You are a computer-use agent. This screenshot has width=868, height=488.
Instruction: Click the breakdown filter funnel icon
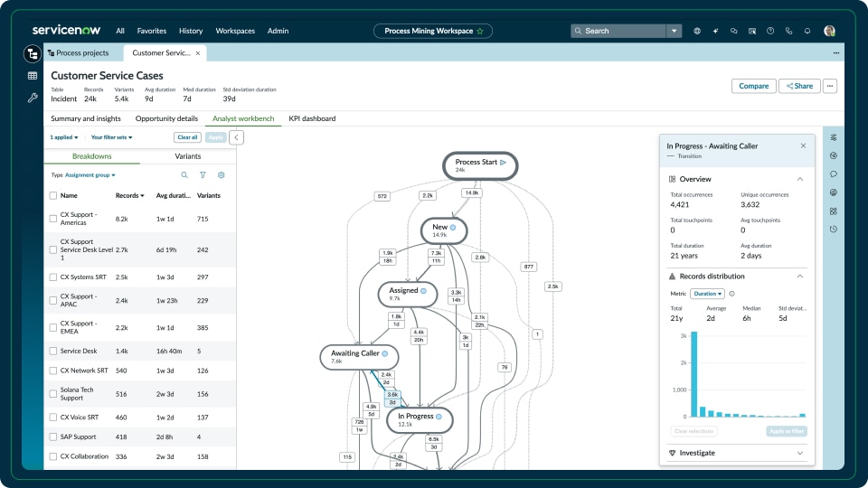click(203, 175)
